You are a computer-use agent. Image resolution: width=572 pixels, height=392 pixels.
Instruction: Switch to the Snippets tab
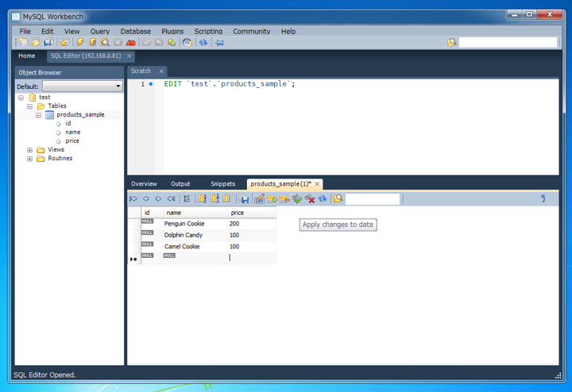click(223, 184)
